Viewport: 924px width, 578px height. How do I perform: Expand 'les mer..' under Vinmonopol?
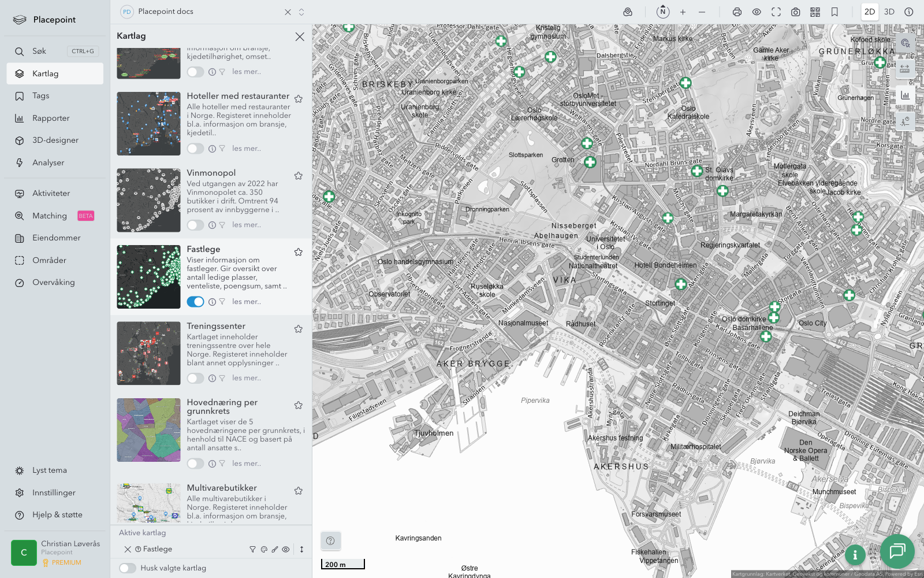click(247, 225)
